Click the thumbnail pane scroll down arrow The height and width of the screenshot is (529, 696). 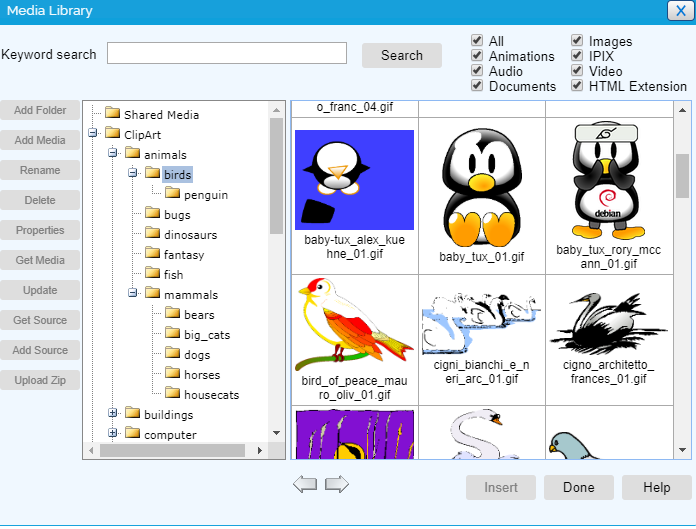[x=682, y=450]
